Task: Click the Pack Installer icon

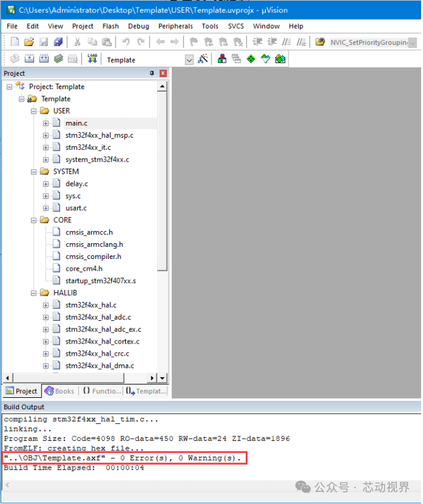Action: tap(280, 59)
